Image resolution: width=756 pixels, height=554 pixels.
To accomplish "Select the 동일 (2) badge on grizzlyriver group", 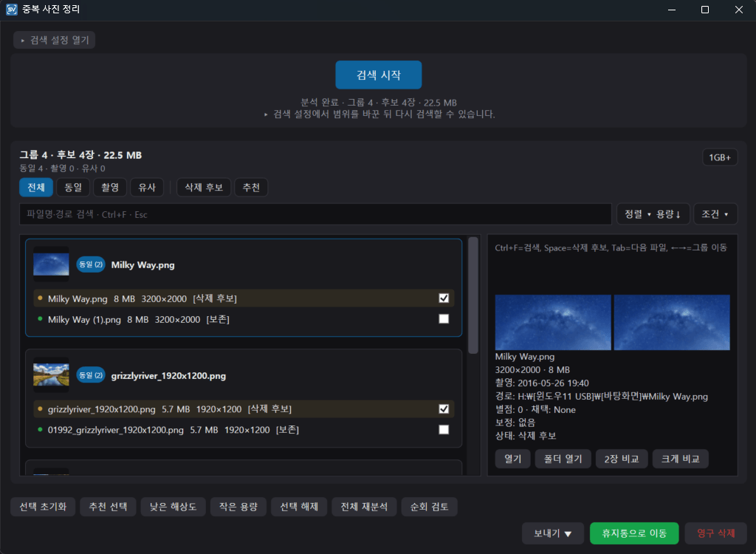I will pos(91,375).
